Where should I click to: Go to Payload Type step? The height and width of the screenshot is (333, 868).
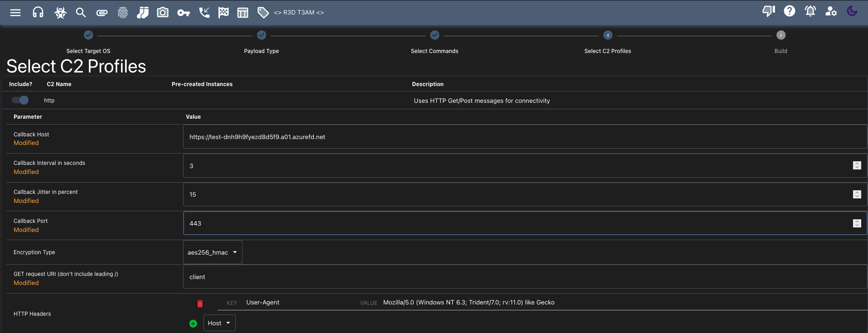tap(262, 42)
